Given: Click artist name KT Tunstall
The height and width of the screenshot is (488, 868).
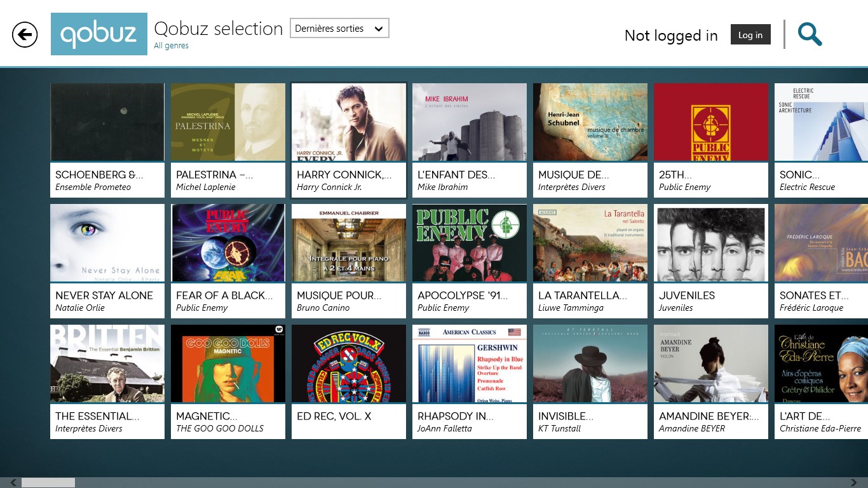Looking at the screenshot, I should (560, 429).
